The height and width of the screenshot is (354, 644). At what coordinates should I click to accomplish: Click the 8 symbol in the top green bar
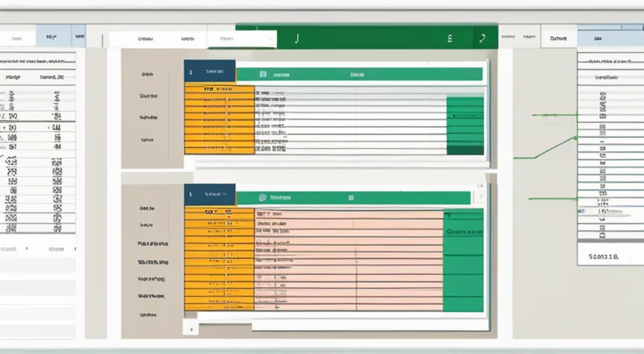point(449,38)
